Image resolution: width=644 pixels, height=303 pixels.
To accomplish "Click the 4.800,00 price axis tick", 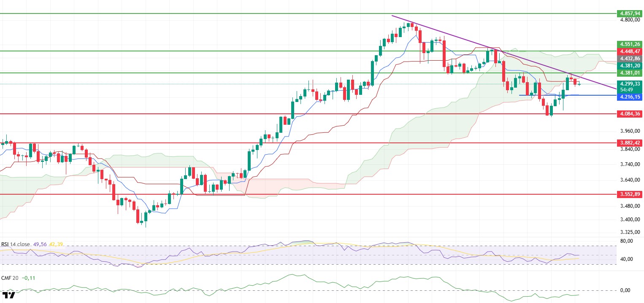I will tap(629, 20).
